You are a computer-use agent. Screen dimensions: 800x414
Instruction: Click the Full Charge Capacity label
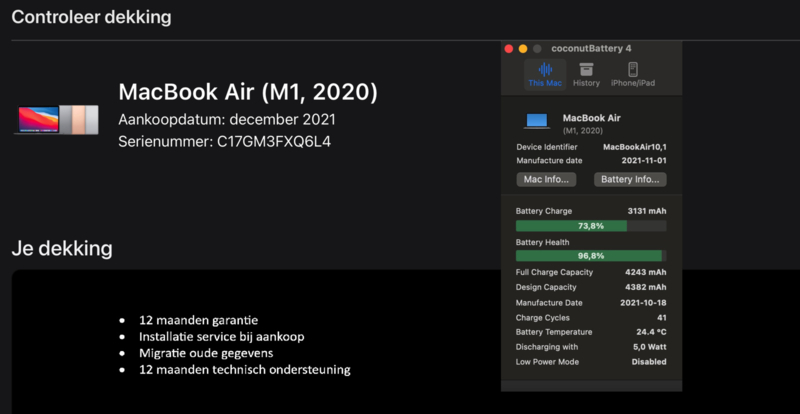point(555,272)
